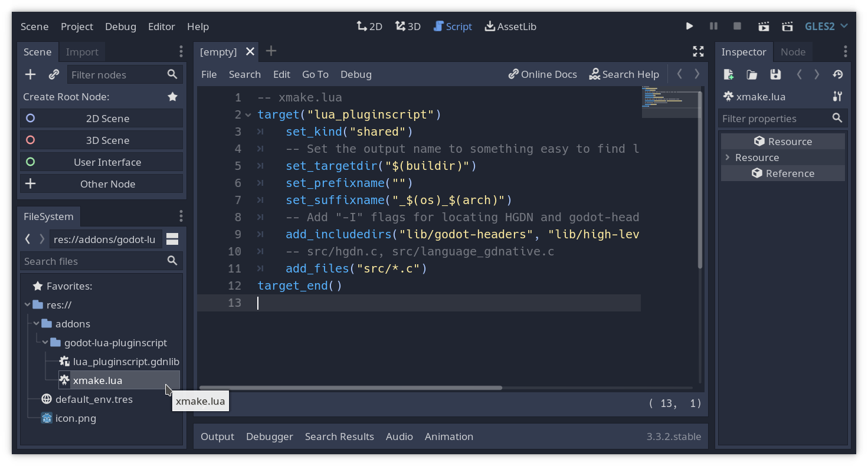Create a 2D Scene root node
868x466 pixels.
click(x=101, y=119)
